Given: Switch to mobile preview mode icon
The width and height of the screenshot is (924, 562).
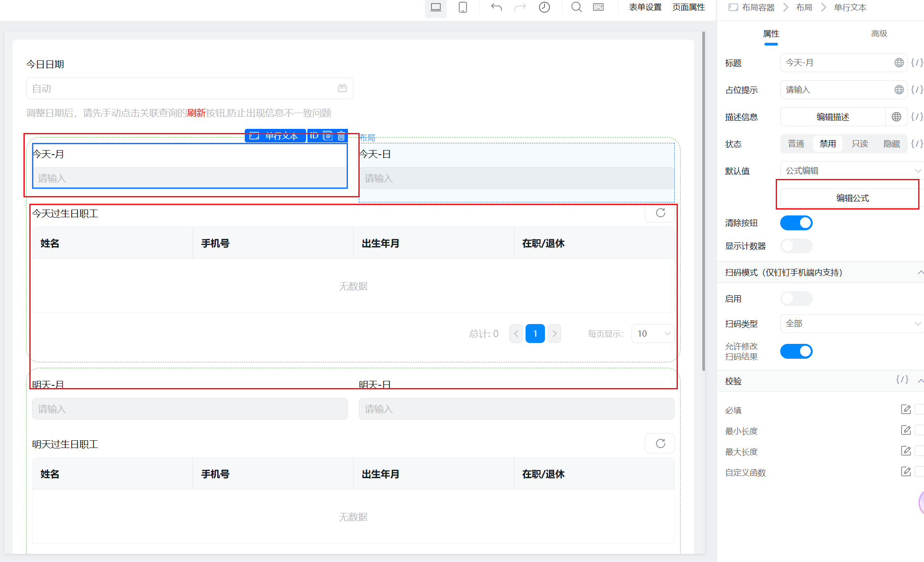Looking at the screenshot, I should coord(462,7).
